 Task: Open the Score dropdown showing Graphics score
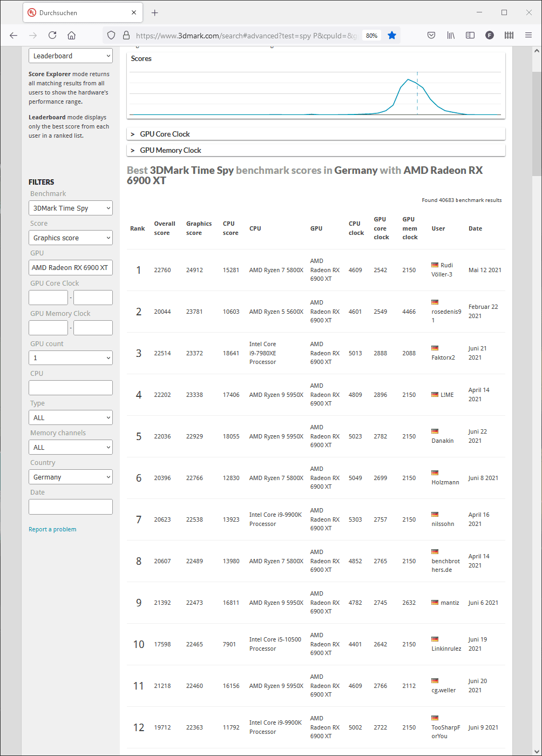[x=71, y=238]
